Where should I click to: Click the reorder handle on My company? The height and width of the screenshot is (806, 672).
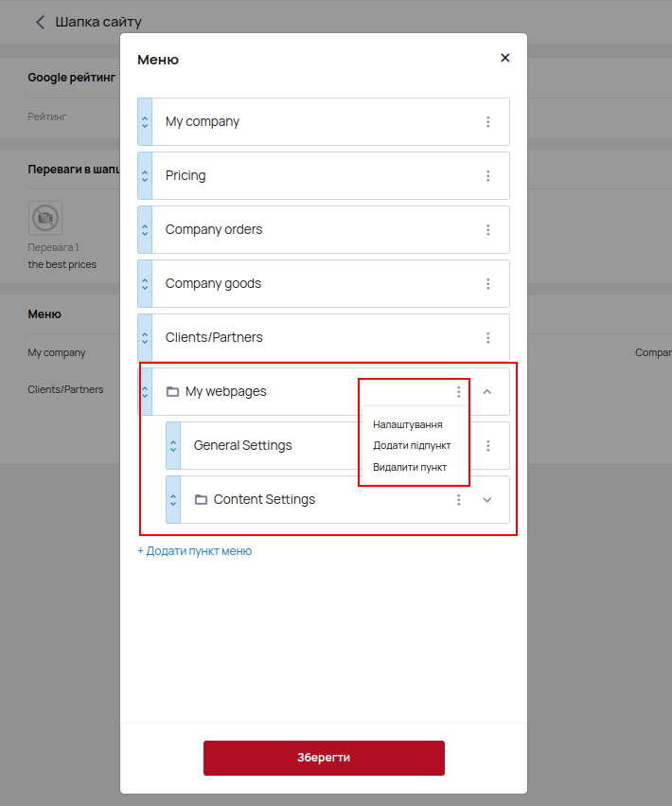pyautogui.click(x=145, y=122)
